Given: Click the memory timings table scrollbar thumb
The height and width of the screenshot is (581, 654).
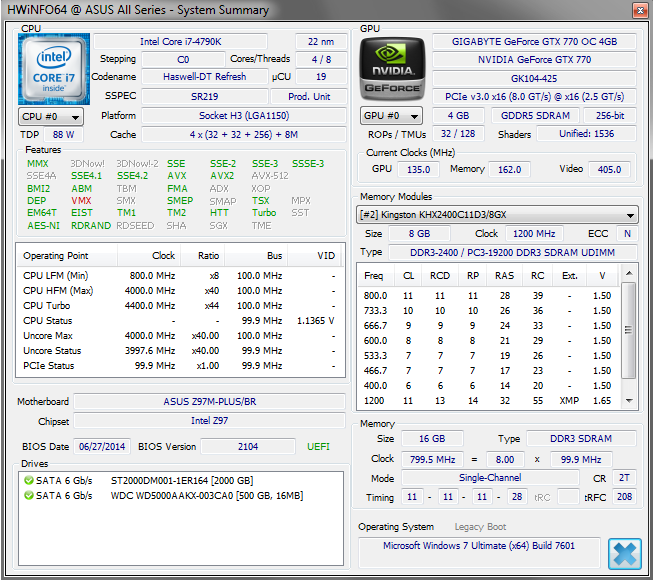Looking at the screenshot, I should point(629,330).
